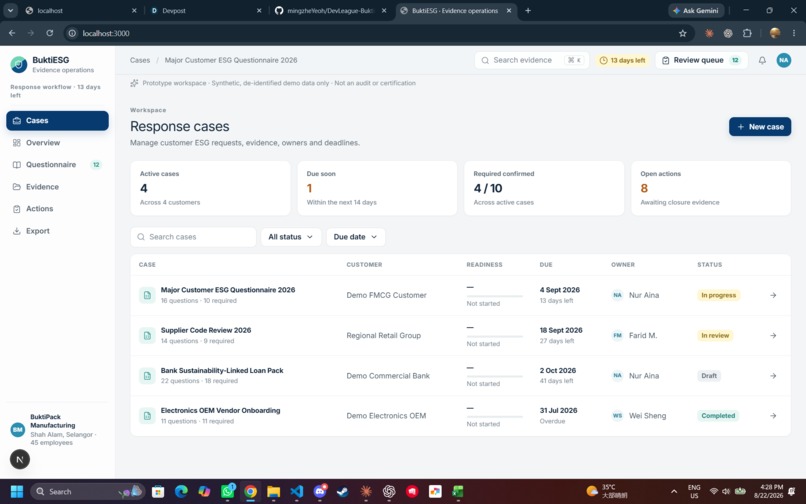The height and width of the screenshot is (504, 806).
Task: Open the browser extensions puzzle icon
Action: (747, 33)
